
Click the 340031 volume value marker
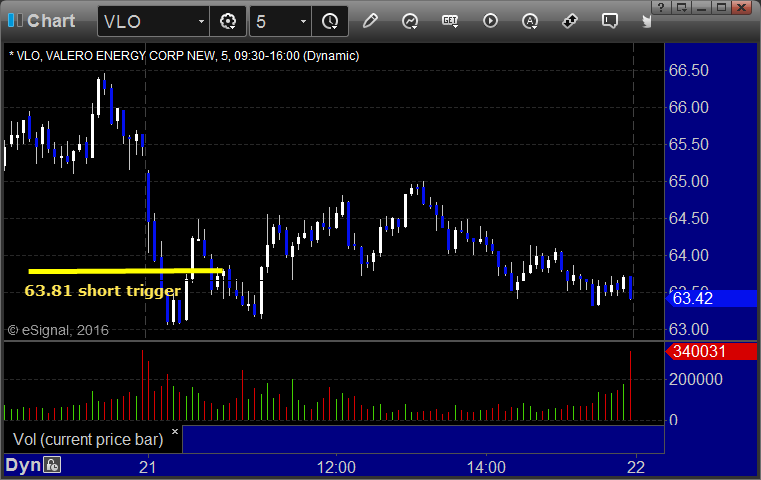pos(711,351)
